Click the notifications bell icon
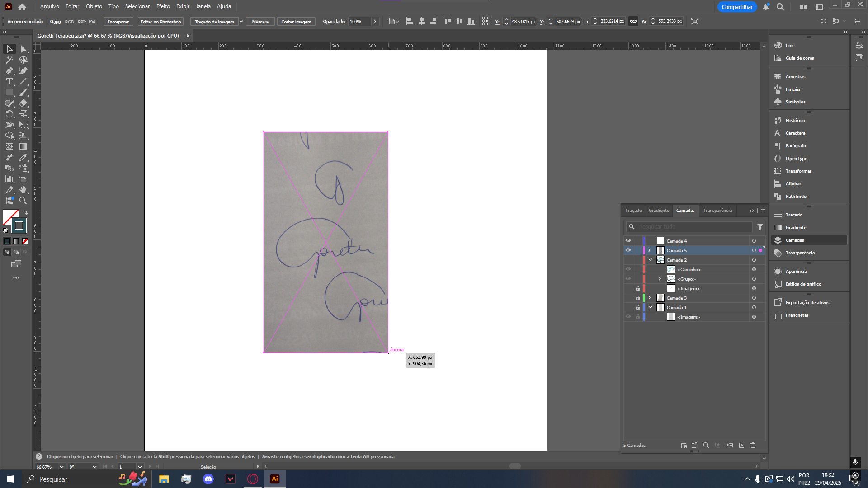Viewport: 868px width, 488px height. 766,7
